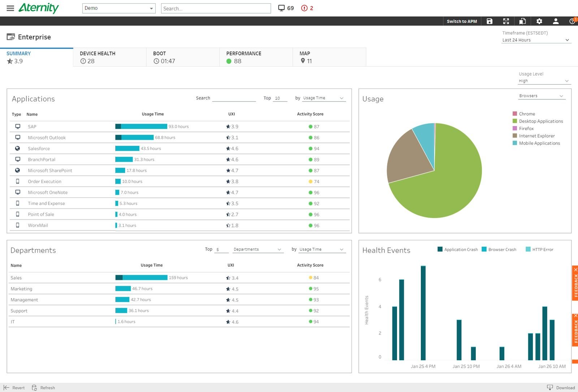The image size is (578, 392).
Task: Click the Desktop Applications legend swatch
Action: click(515, 121)
